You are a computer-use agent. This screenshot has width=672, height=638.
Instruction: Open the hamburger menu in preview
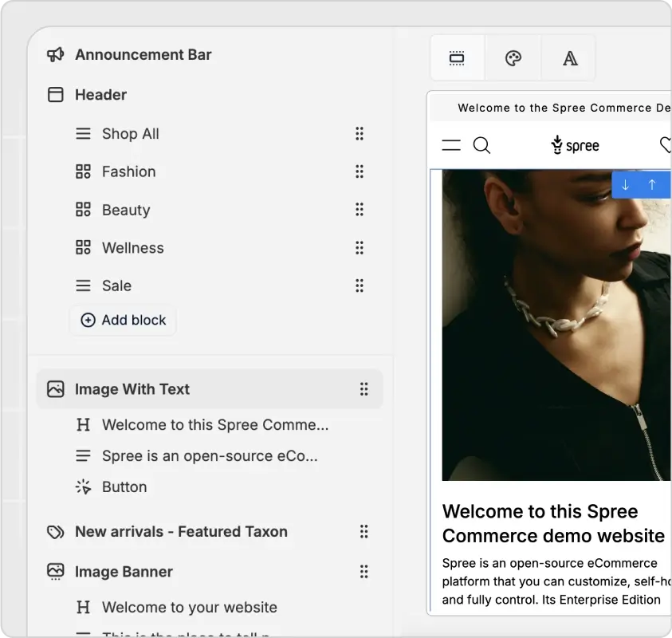[x=451, y=145]
